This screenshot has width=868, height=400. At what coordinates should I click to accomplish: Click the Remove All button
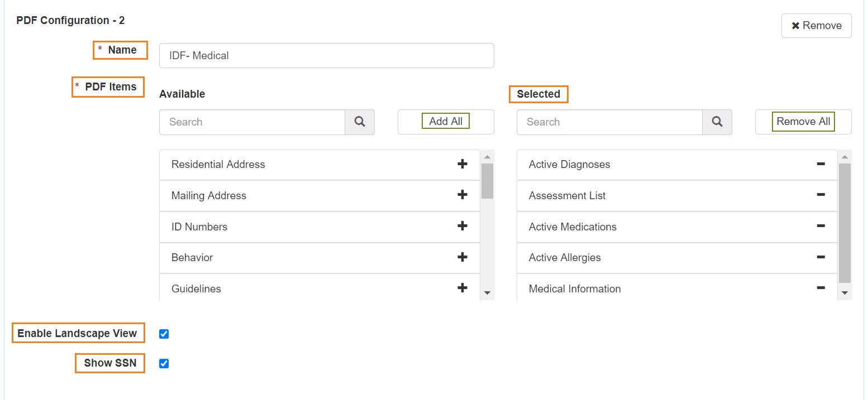(803, 122)
